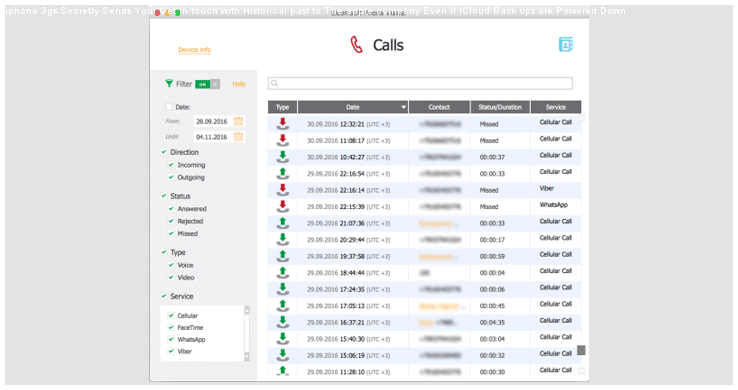Viewport: 738px width, 390px height.
Task: Click the calls search input field
Action: pos(420,83)
